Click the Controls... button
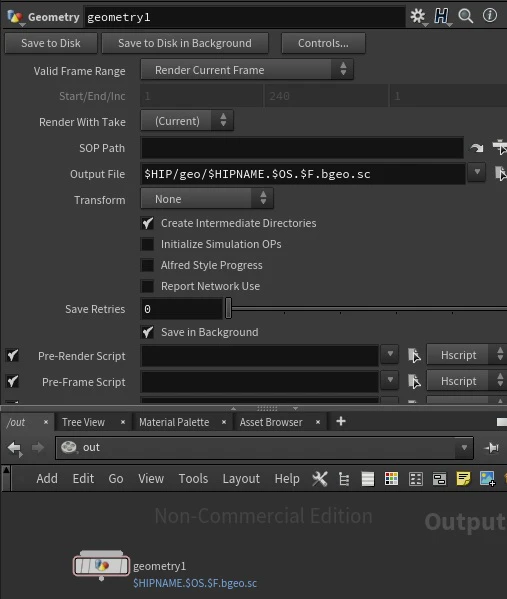This screenshot has height=599, width=507. click(323, 43)
